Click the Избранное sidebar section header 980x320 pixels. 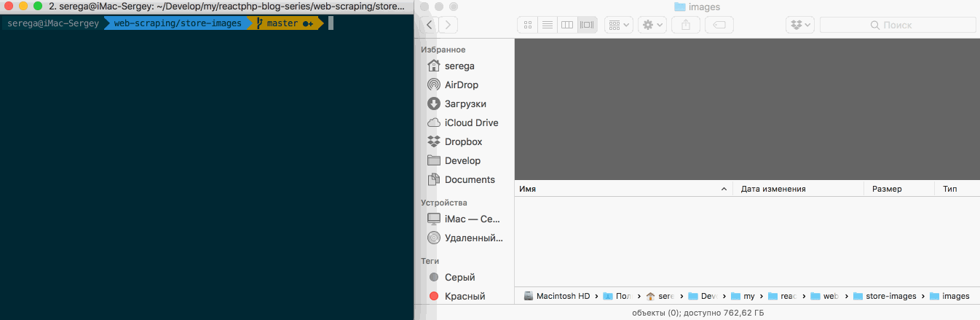[x=443, y=50]
